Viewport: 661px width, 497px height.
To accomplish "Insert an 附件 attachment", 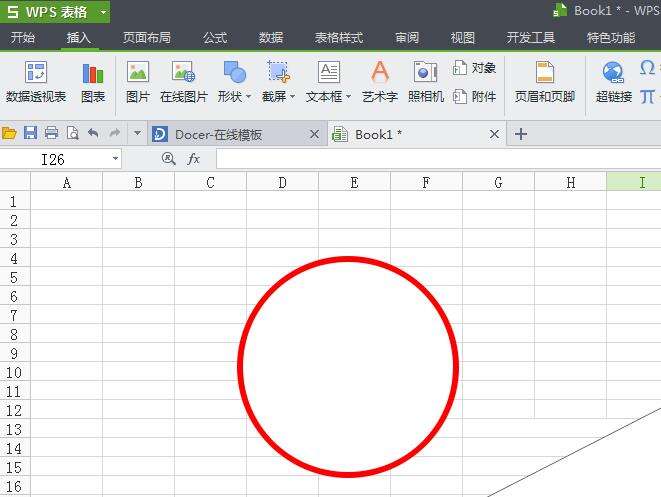I will [474, 97].
